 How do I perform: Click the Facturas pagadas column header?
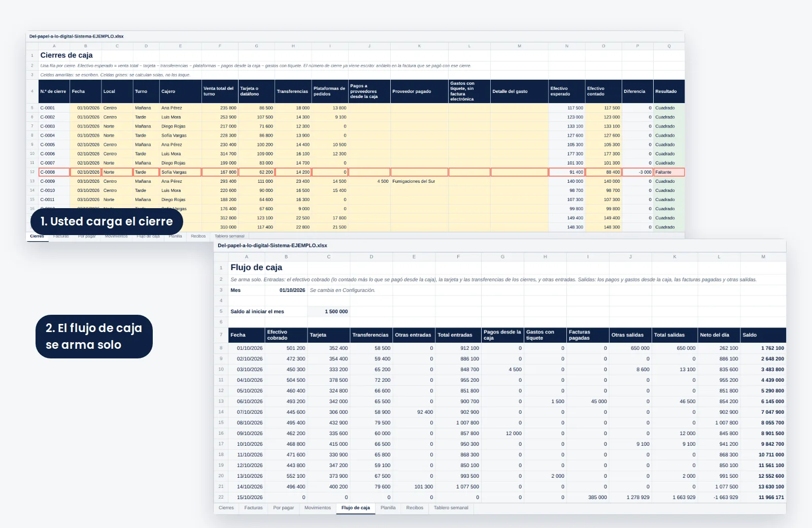588,335
